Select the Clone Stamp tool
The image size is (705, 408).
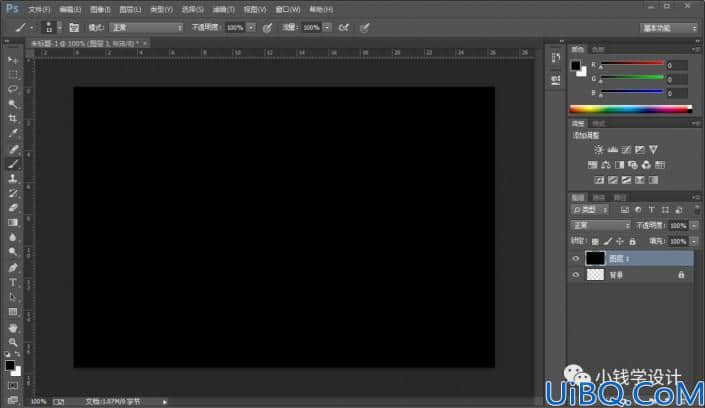click(x=13, y=179)
